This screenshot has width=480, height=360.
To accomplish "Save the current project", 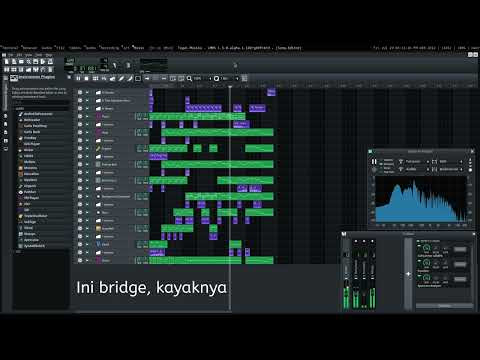I will pos(36,62).
